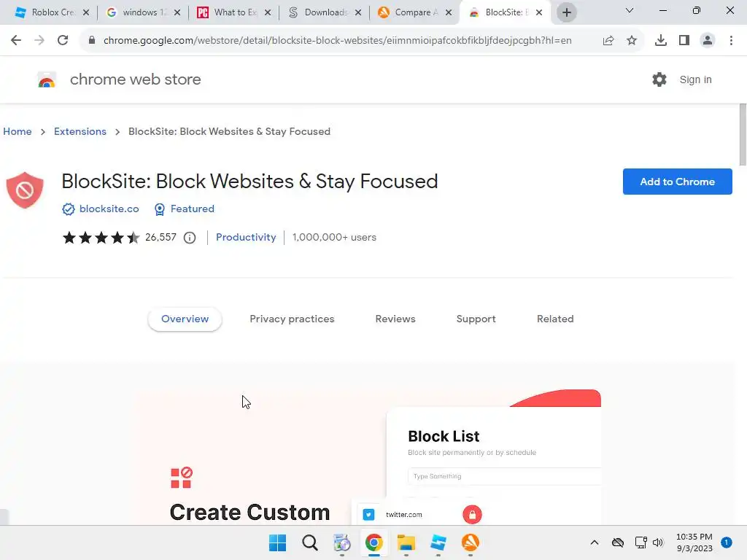Viewport: 747px width, 560px height.
Task: Go back to the previous page
Action: point(16,41)
